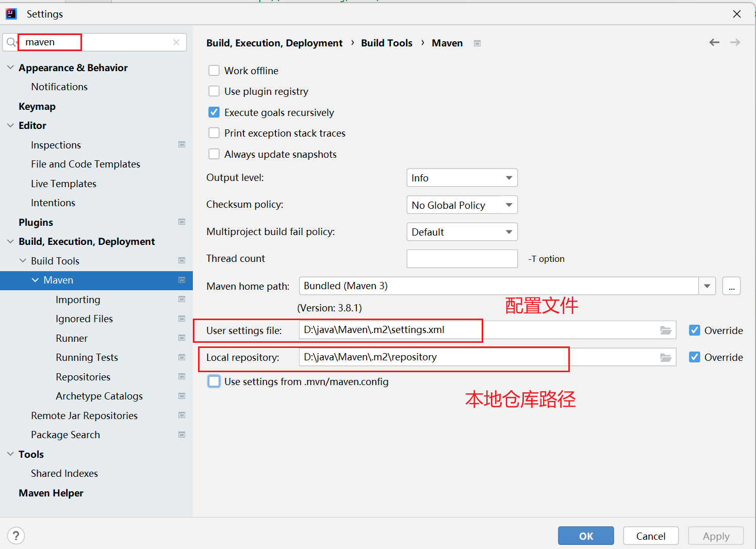The width and height of the screenshot is (756, 549).
Task: Click project settings icon beside Plugins
Action: point(182,222)
